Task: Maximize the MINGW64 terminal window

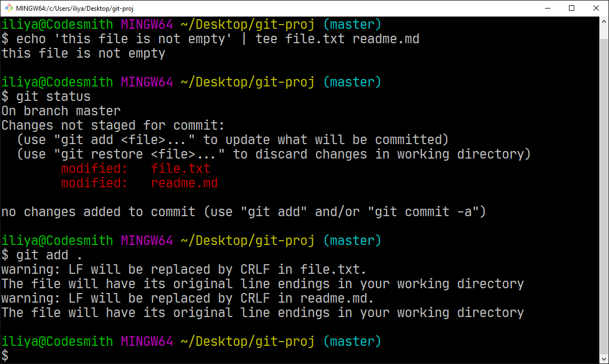Action: (x=572, y=8)
